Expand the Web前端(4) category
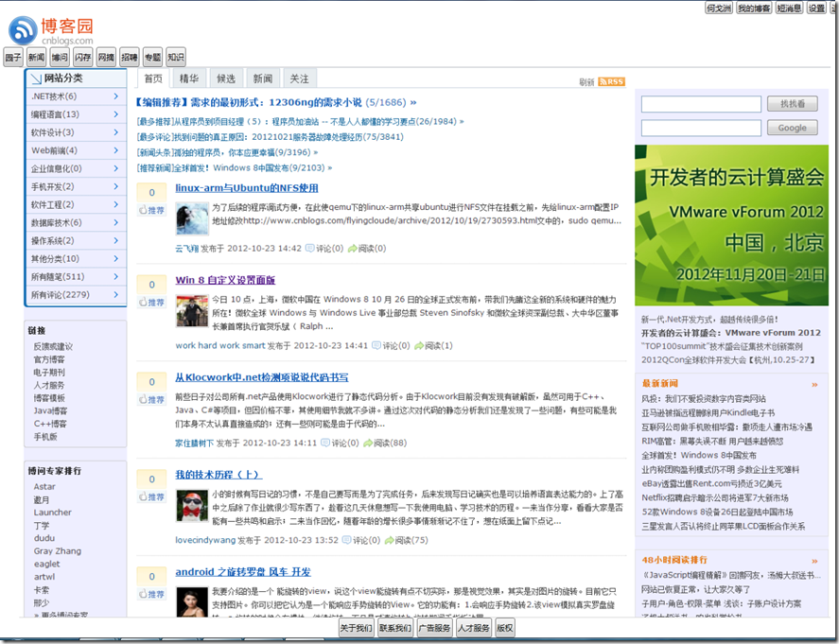Screen dimensions: 839x644 click(x=76, y=150)
